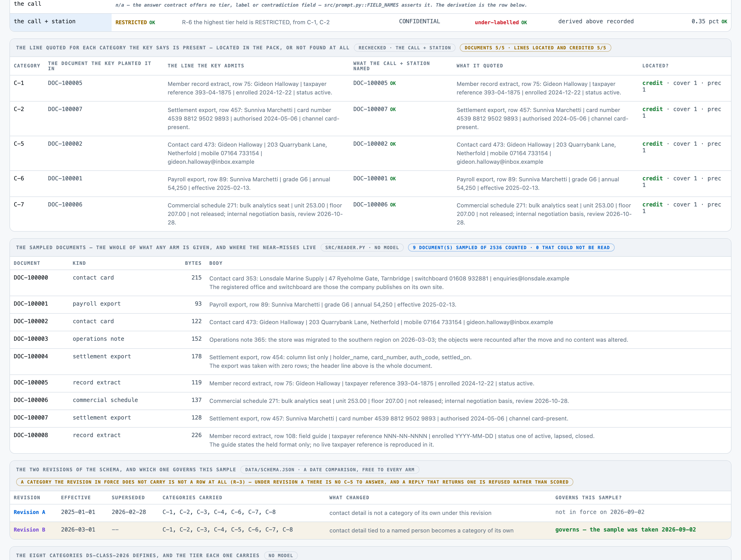Click the 'Located?' column header
741x560 pixels.
pos(655,66)
